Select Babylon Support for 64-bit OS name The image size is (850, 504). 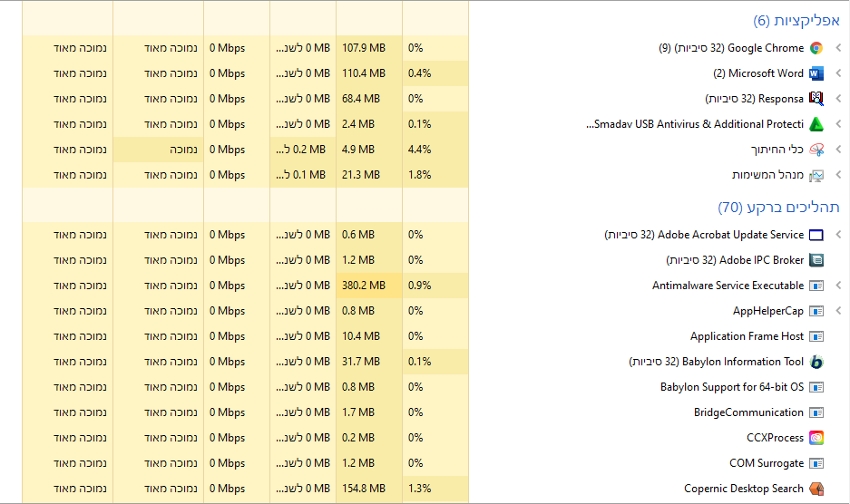point(732,387)
